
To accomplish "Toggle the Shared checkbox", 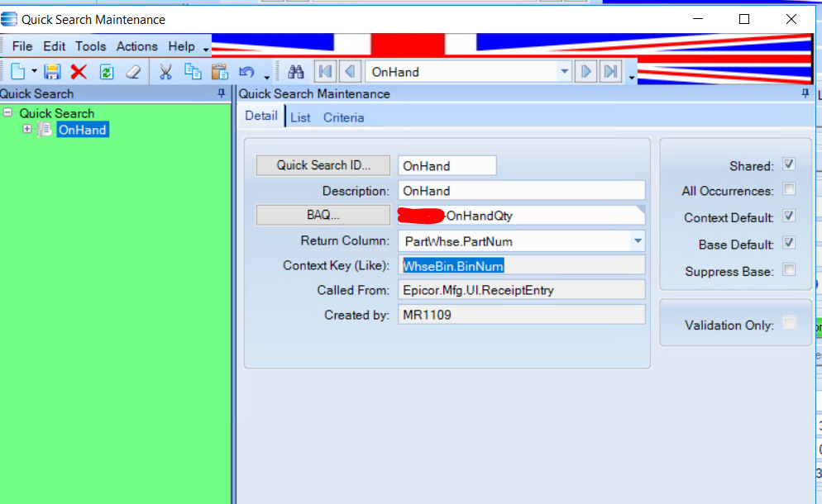I will click(788, 164).
